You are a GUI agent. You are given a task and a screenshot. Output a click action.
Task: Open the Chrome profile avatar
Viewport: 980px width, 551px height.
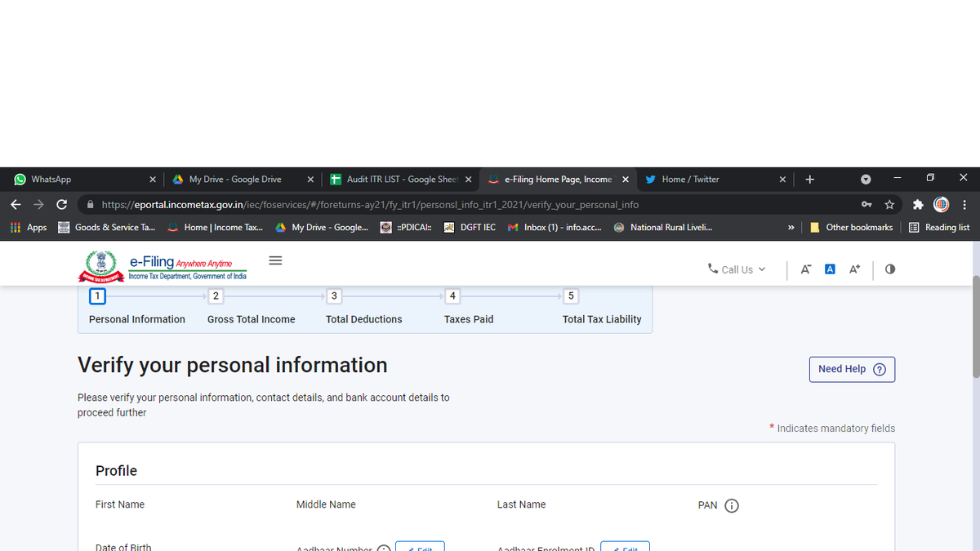941,204
